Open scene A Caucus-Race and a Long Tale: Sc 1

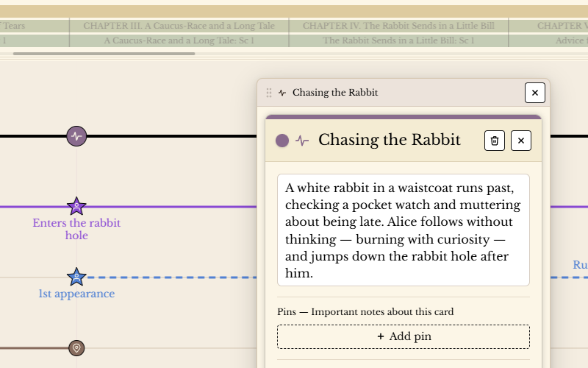point(179,41)
